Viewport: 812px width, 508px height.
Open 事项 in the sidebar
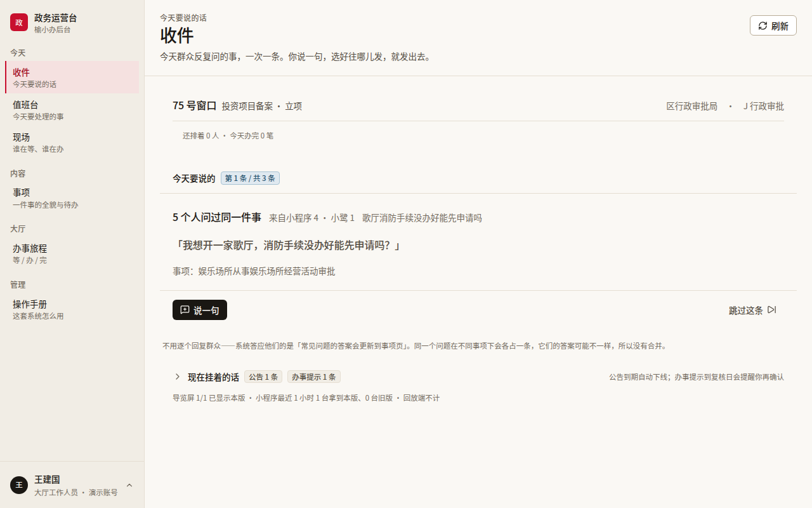pos(72,197)
